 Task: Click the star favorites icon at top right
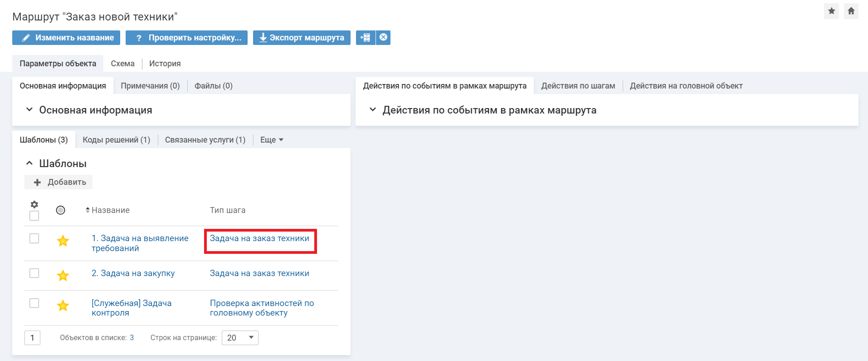(831, 11)
